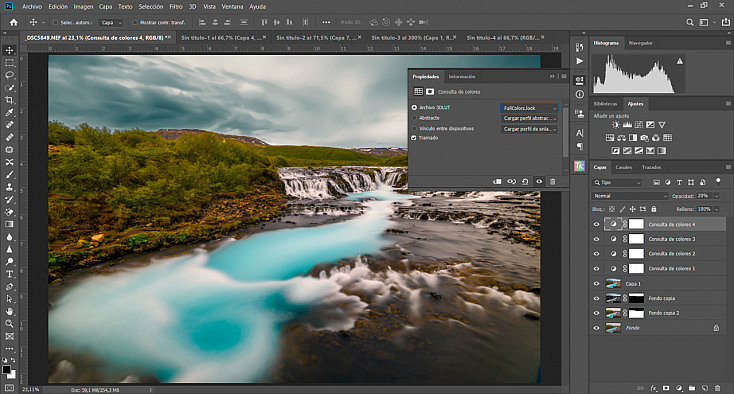Reset the adjustment to defaults in Properties
The image size is (734, 394).
525,182
